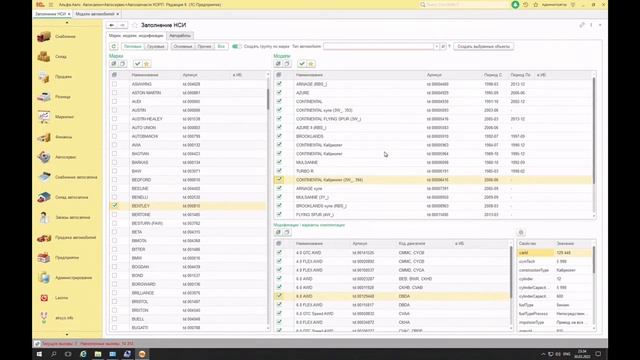Check all rows icon in Марки toolbar
Image resolution: width=640 pixels, height=360 pixels.
point(114,64)
